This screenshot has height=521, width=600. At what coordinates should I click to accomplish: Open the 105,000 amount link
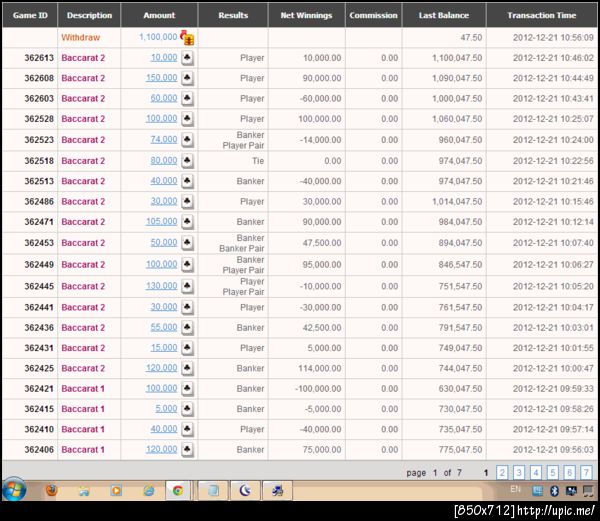point(161,221)
